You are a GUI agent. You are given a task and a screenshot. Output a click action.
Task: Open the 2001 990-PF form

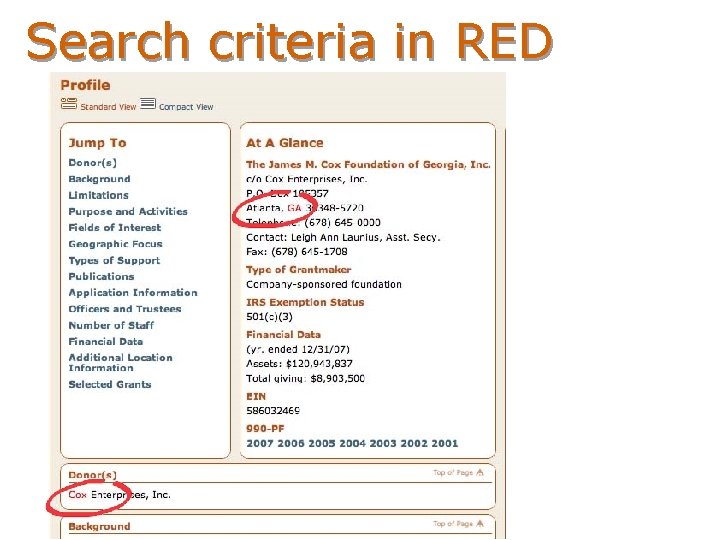(x=444, y=443)
